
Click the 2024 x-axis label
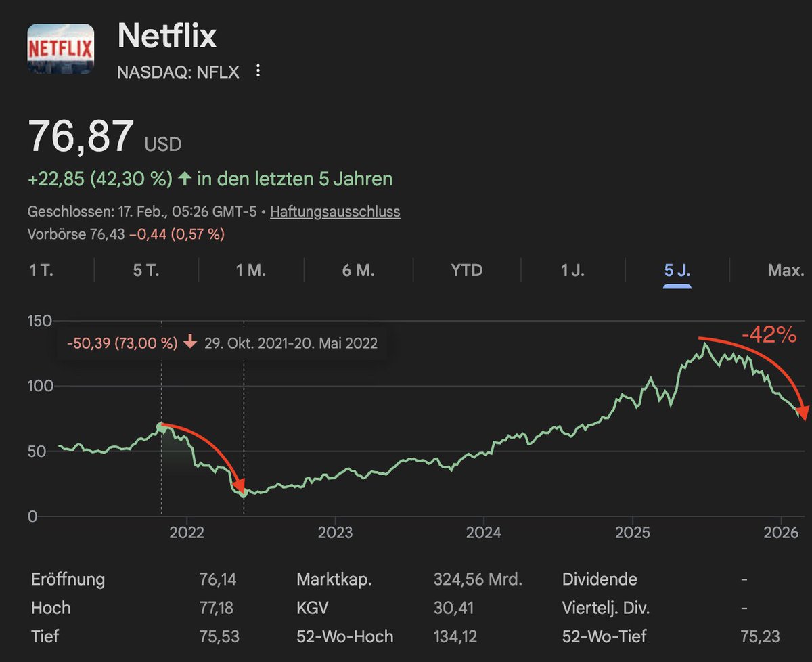[x=484, y=532]
